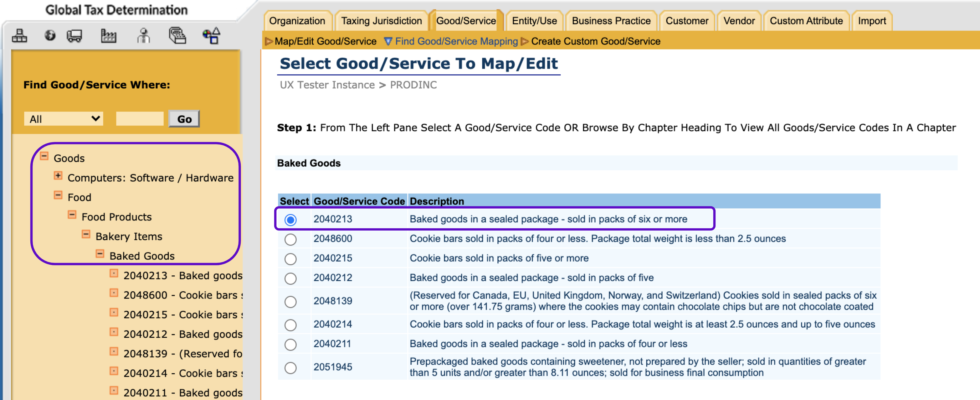Viewport: 980px width, 400px height.
Task: Click the person icon in toolbar
Action: (143, 36)
